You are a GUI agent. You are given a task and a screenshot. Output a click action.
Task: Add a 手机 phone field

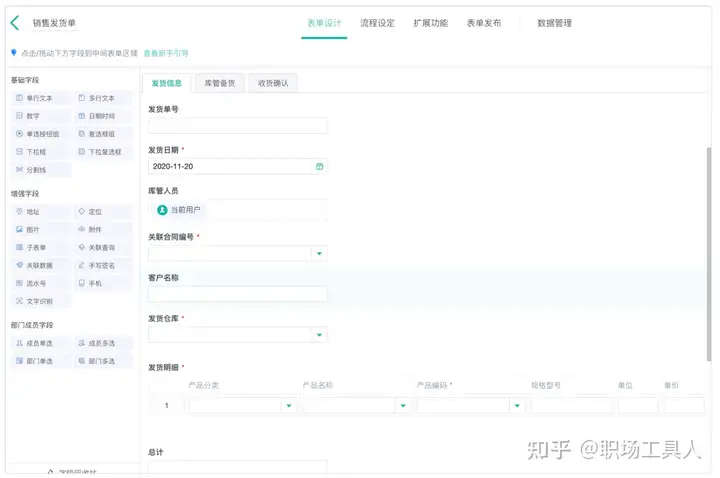(103, 283)
